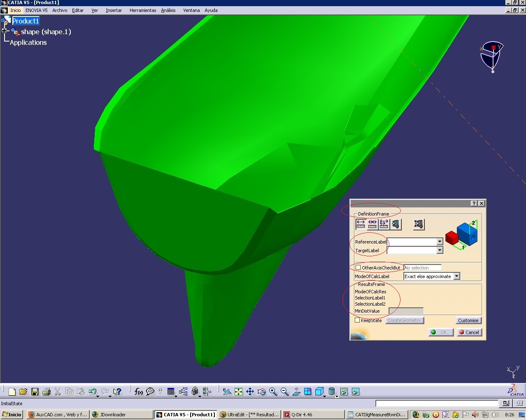
Task: Tick the KeepState checkbox
Action: [357, 320]
